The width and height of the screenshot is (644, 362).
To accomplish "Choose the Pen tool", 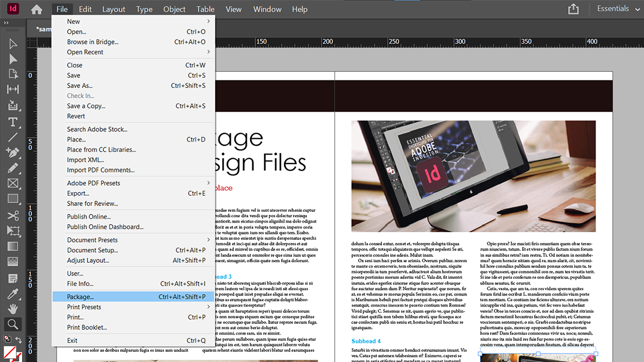I will tap(13, 153).
